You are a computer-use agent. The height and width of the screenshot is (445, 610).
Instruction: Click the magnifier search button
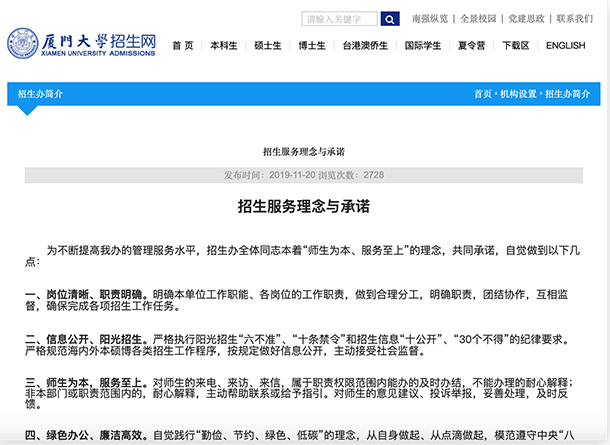[x=390, y=19]
